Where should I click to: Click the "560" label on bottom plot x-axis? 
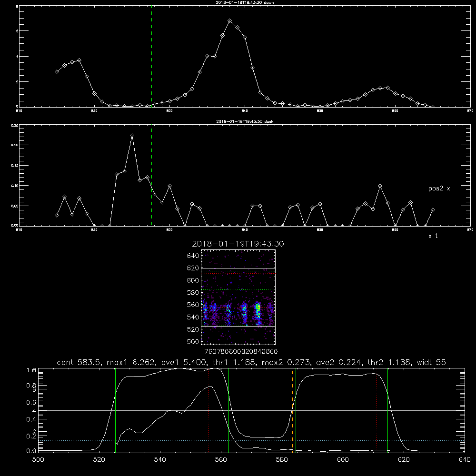pos(221,460)
